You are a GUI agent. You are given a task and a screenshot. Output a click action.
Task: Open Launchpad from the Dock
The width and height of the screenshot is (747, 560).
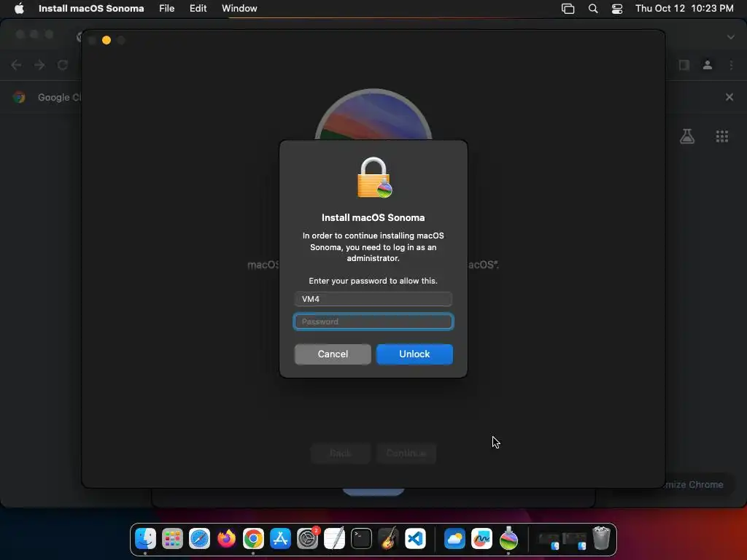point(172,539)
